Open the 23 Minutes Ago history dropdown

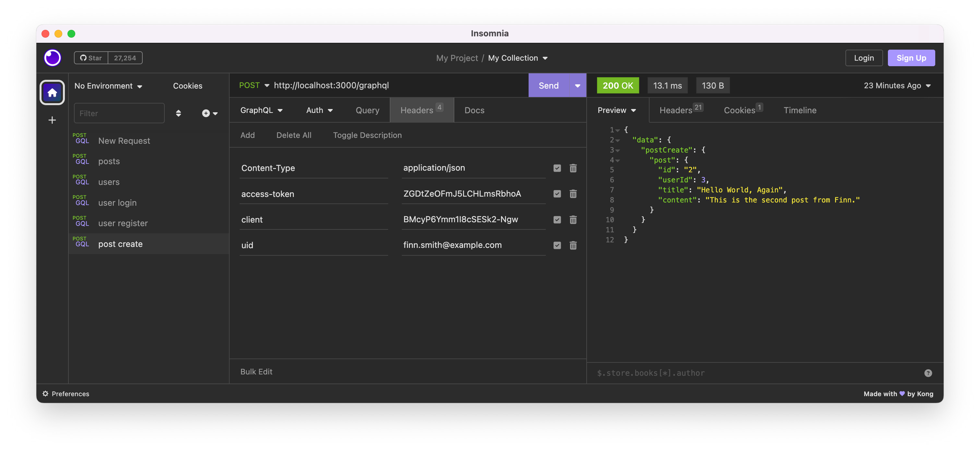pos(897,86)
